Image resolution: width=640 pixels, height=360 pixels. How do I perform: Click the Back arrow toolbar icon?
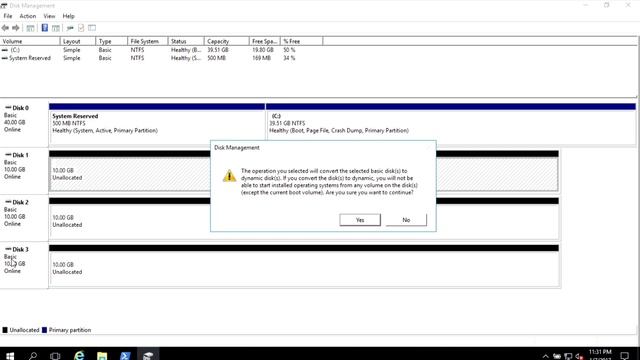5,28
